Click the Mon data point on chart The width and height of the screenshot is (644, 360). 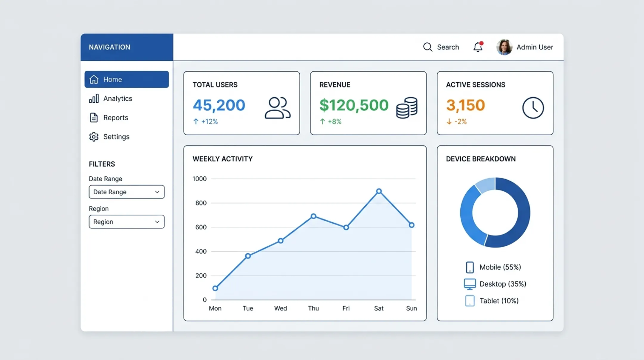coord(215,288)
